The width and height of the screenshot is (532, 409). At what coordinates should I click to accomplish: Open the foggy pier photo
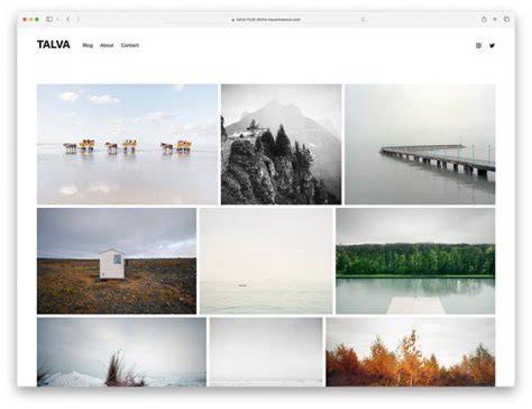[420, 144]
